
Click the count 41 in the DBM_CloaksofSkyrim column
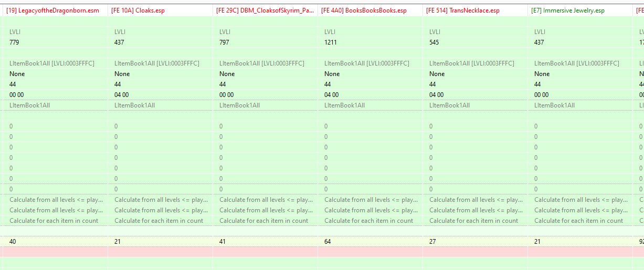click(x=223, y=242)
